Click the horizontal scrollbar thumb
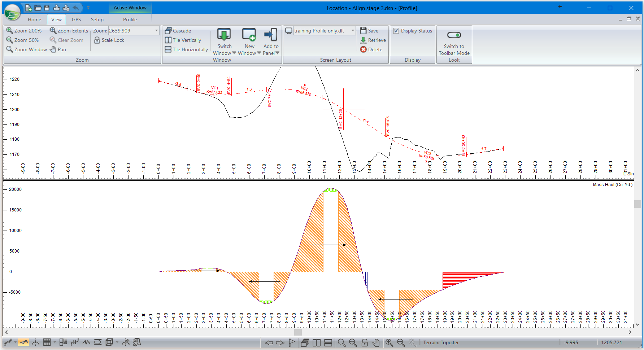 point(298,332)
